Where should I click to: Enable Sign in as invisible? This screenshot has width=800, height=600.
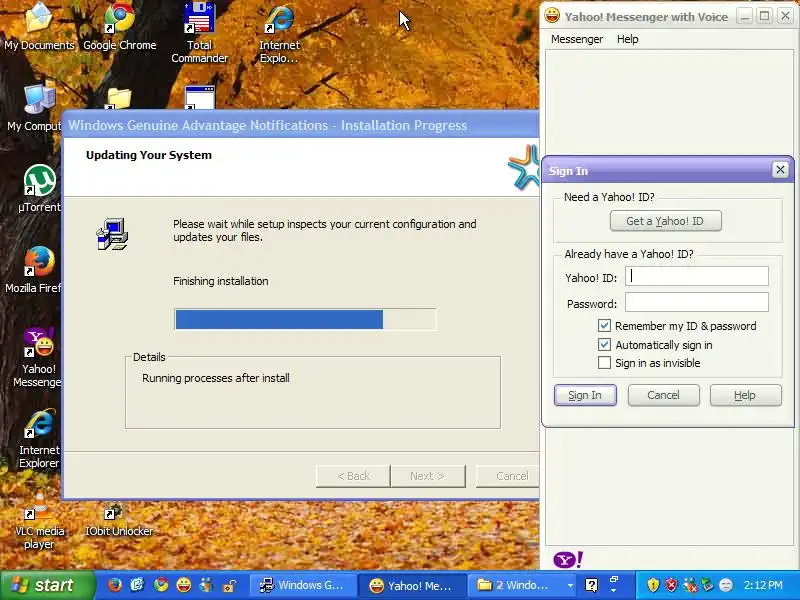(x=604, y=363)
